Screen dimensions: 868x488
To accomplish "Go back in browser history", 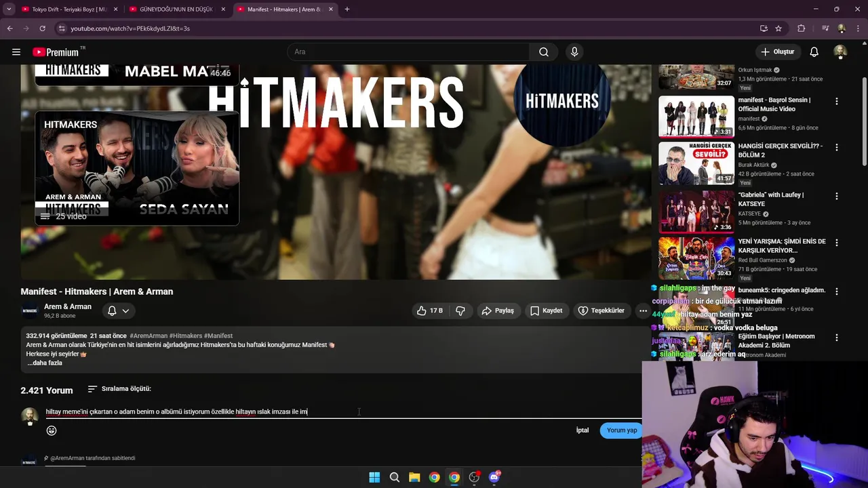I will (9, 28).
